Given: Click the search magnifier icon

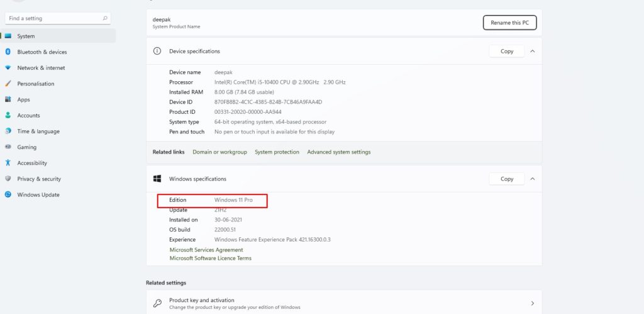Looking at the screenshot, I should [105, 18].
